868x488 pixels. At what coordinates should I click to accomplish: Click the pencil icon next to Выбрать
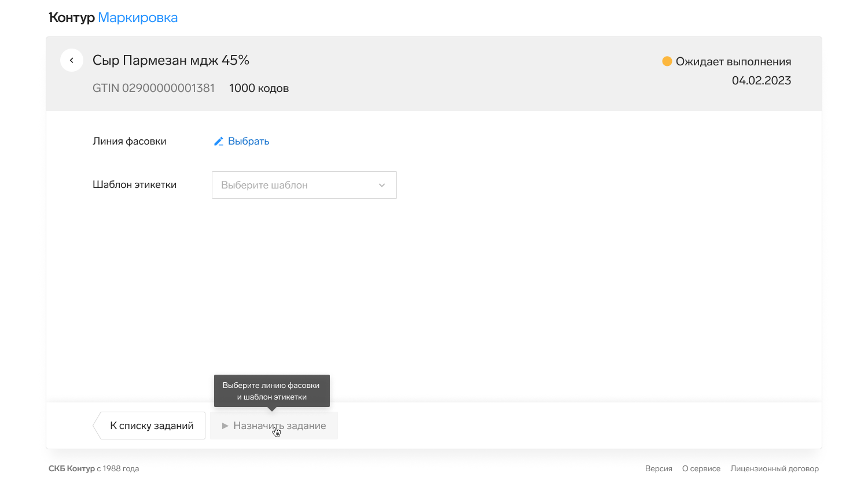tap(219, 141)
